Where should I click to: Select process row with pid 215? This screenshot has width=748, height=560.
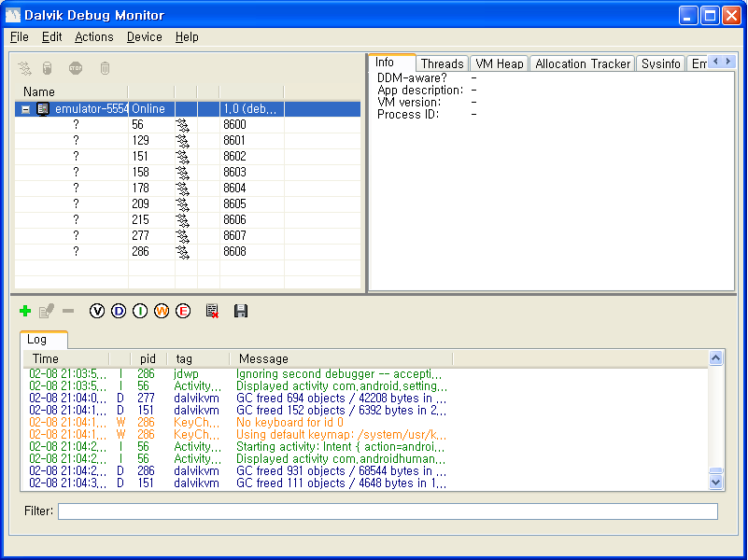[x=188, y=219]
